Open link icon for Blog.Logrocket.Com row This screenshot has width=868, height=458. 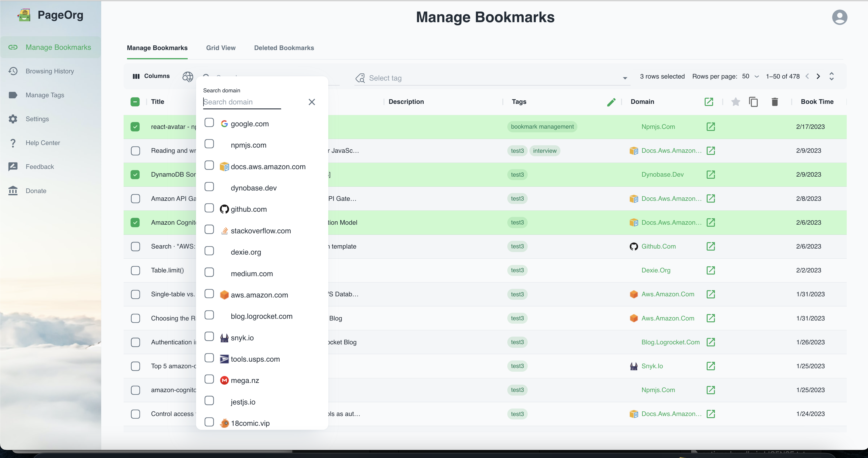click(x=711, y=342)
